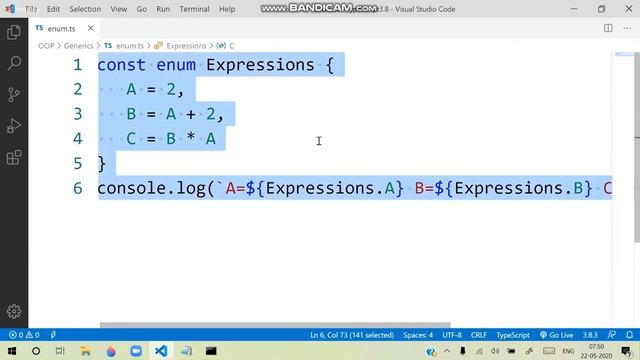Open the Run menu
This screenshot has height=360, width=640.
pos(163,9)
